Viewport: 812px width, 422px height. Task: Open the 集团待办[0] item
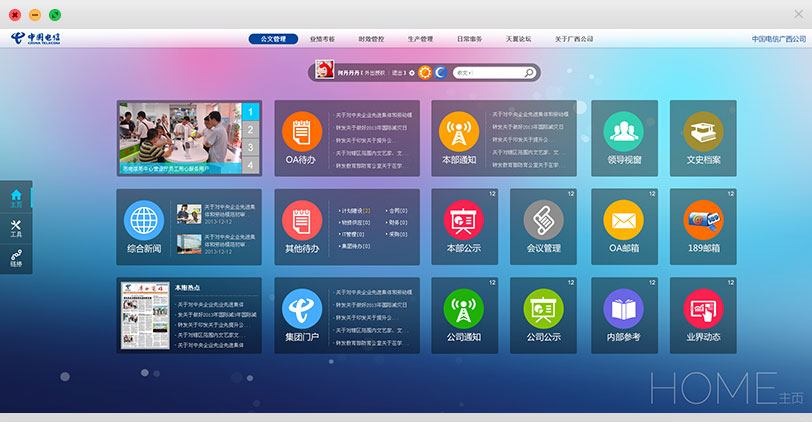[x=355, y=246]
